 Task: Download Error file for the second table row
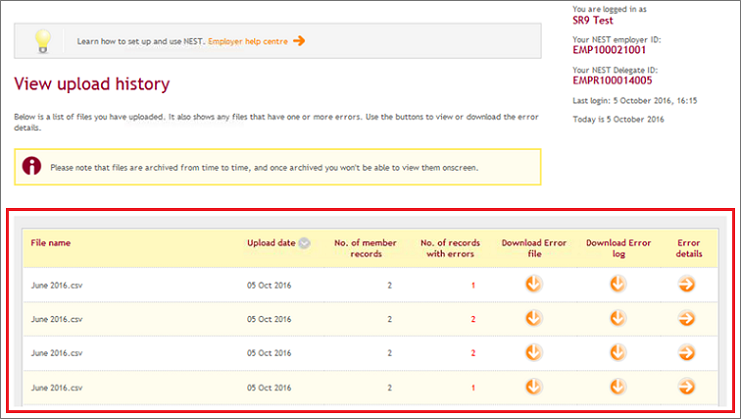(534, 318)
